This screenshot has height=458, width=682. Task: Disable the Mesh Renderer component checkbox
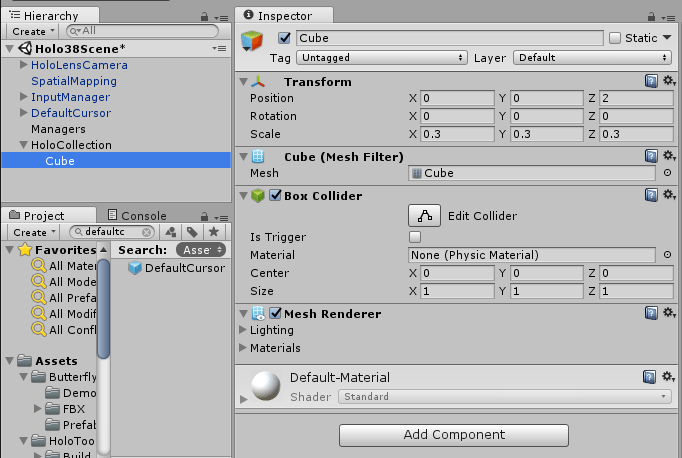[275, 314]
